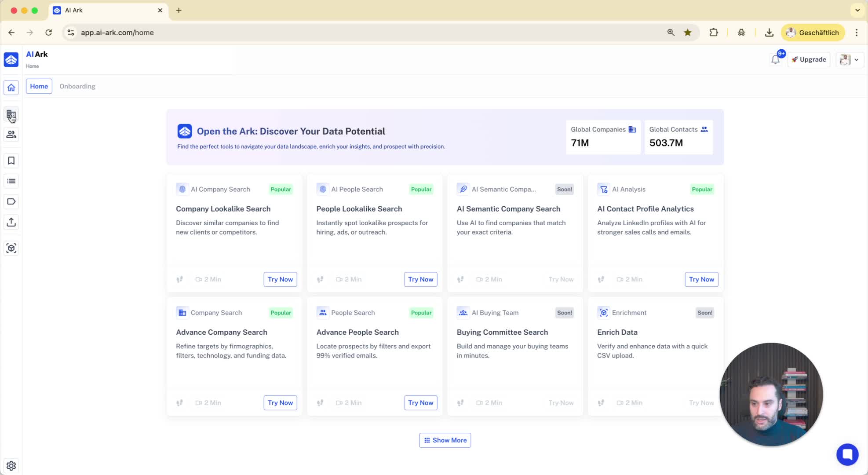Open the companies icon in left sidebar

click(x=11, y=115)
